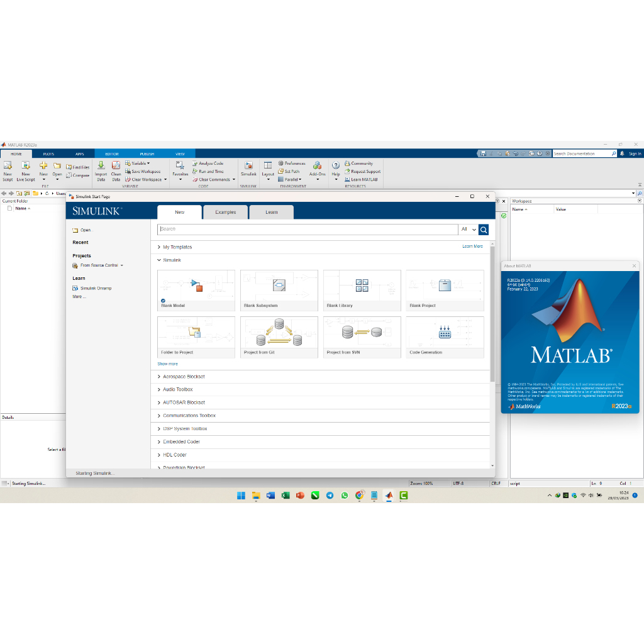Launch Simulink from the toolstrip icon
Image resolution: width=644 pixels, height=644 pixels.
click(x=248, y=166)
